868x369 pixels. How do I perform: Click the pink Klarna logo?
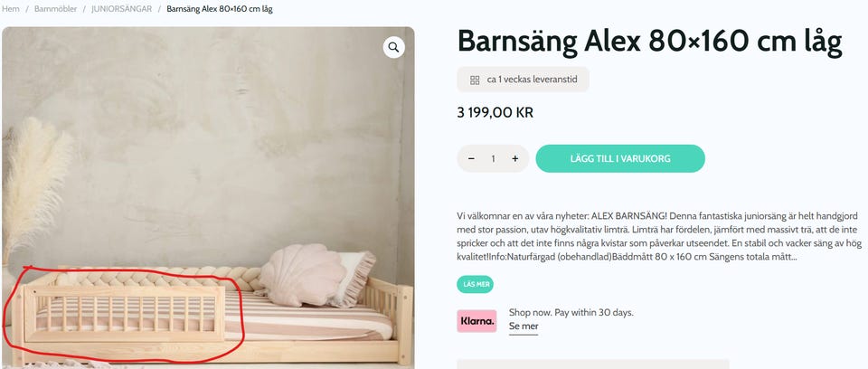476,321
